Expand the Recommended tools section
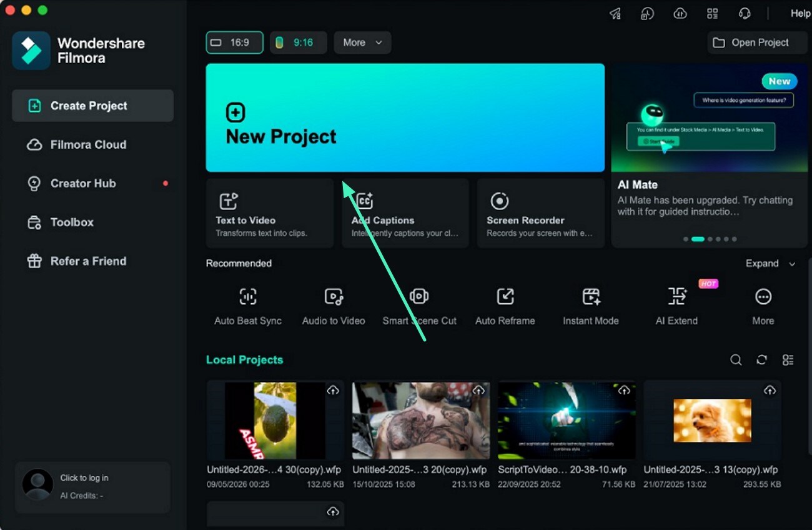The image size is (812, 530). click(770, 263)
